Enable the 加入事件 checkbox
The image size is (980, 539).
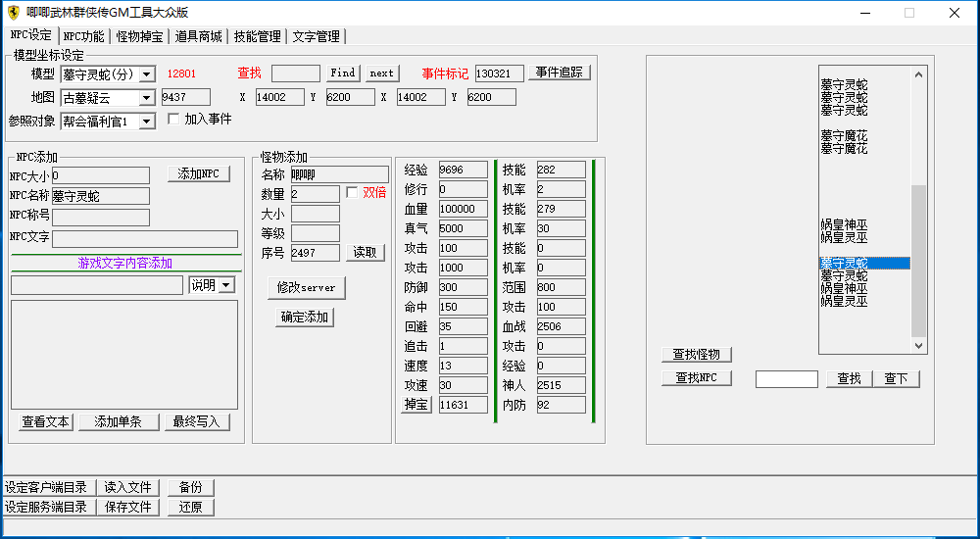coord(174,120)
